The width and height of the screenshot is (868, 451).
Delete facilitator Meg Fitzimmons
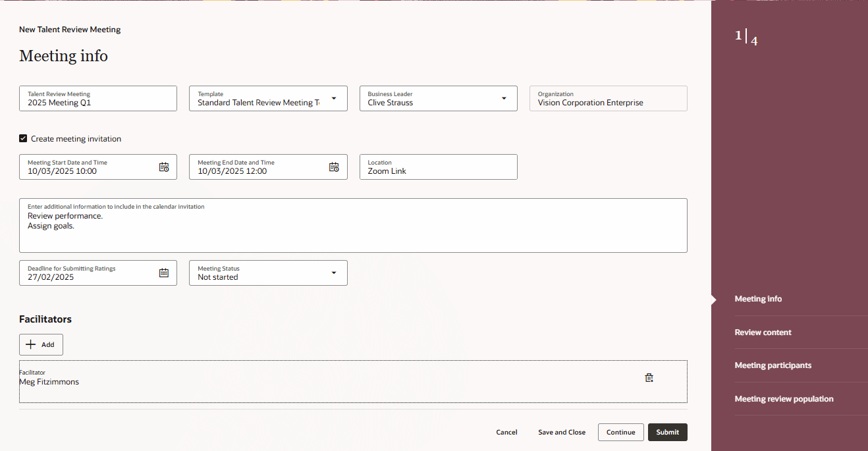point(649,377)
